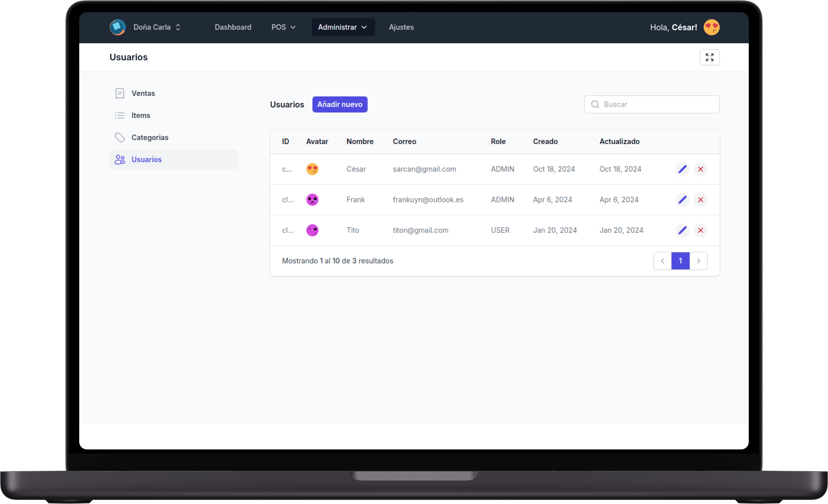Click the edit pencil for Tito
This screenshot has width=828, height=504.
[x=682, y=230]
